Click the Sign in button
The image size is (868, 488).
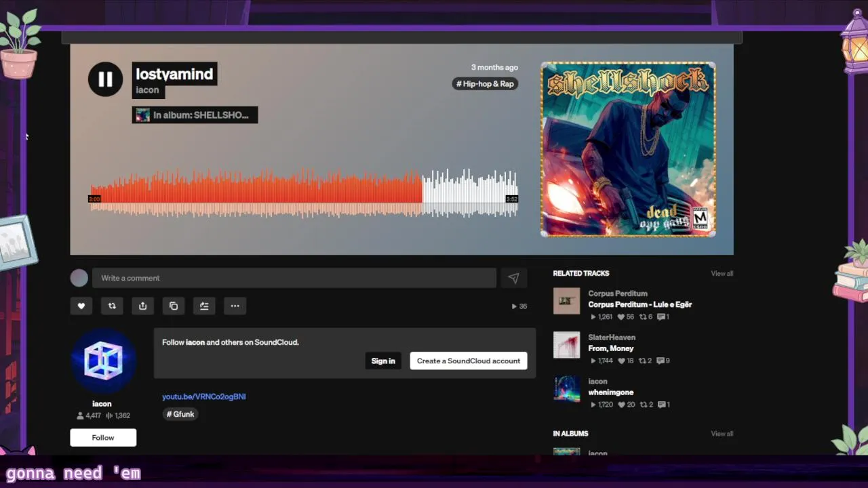click(x=383, y=361)
